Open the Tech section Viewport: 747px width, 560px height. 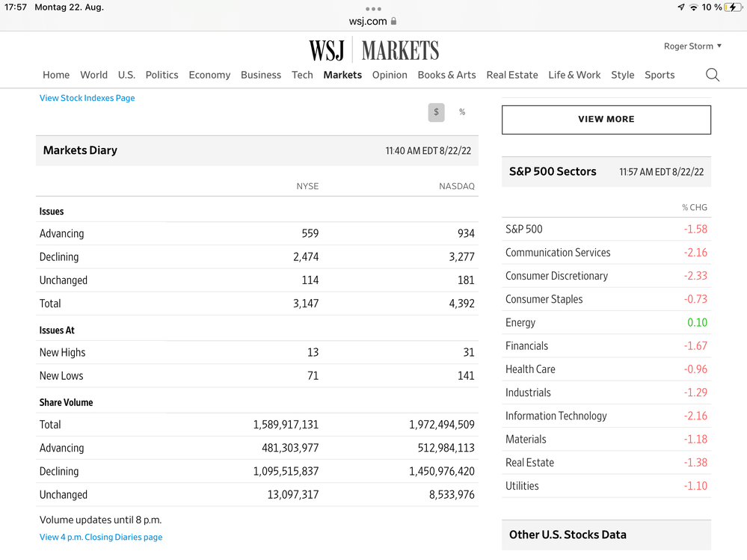[303, 75]
